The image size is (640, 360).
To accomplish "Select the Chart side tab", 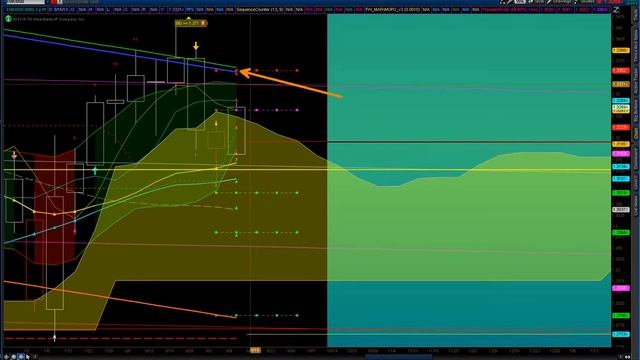I will [x=636, y=133].
